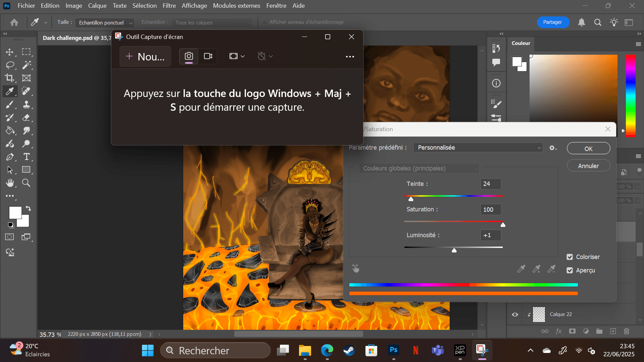Click the Saturation slider handle

(503, 225)
